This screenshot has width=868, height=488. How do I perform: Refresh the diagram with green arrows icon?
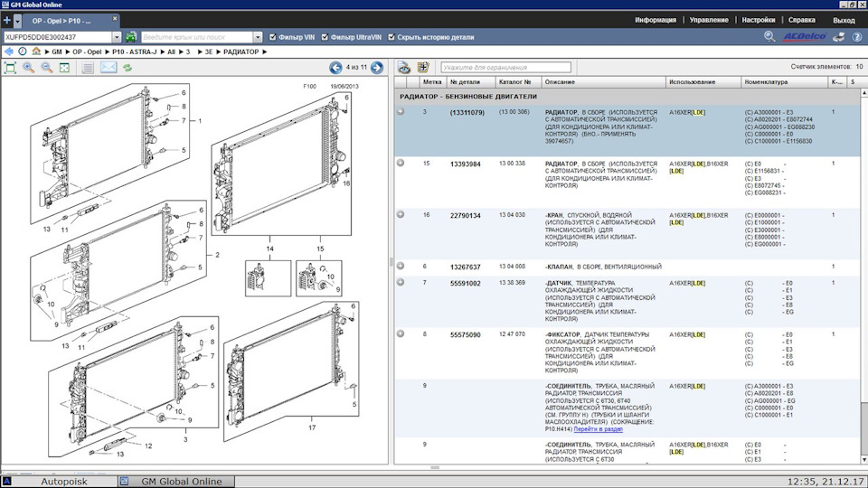127,68
